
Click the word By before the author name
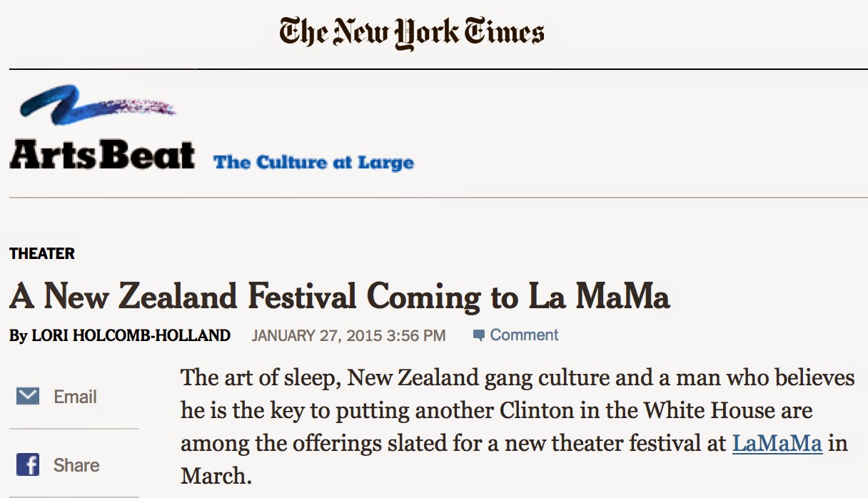(18, 335)
